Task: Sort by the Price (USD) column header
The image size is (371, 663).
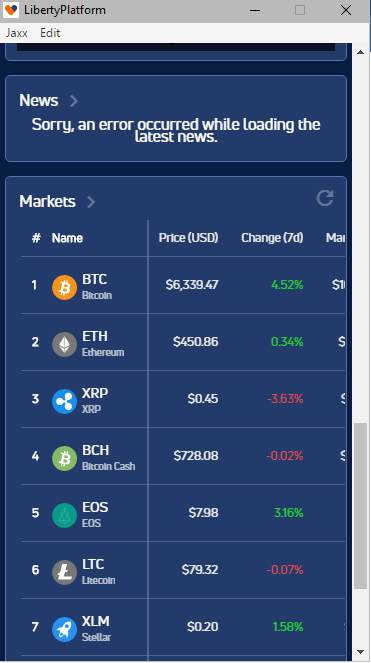Action: (188, 238)
